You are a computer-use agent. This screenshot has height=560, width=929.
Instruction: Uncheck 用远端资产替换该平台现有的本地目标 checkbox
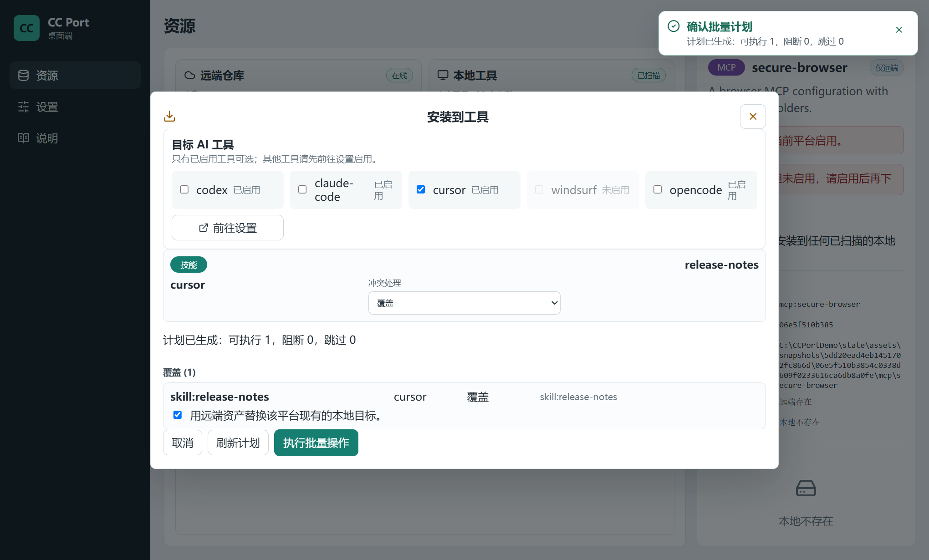pos(178,415)
